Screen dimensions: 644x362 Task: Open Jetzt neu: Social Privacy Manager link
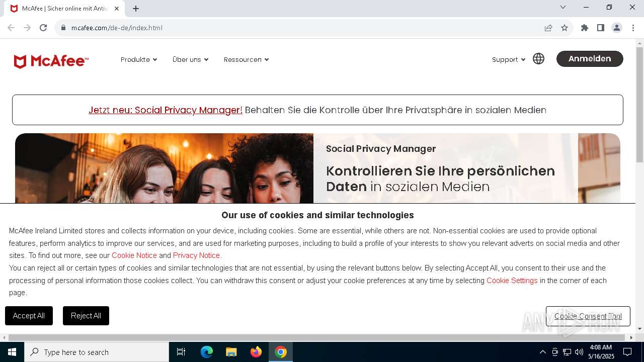click(166, 110)
